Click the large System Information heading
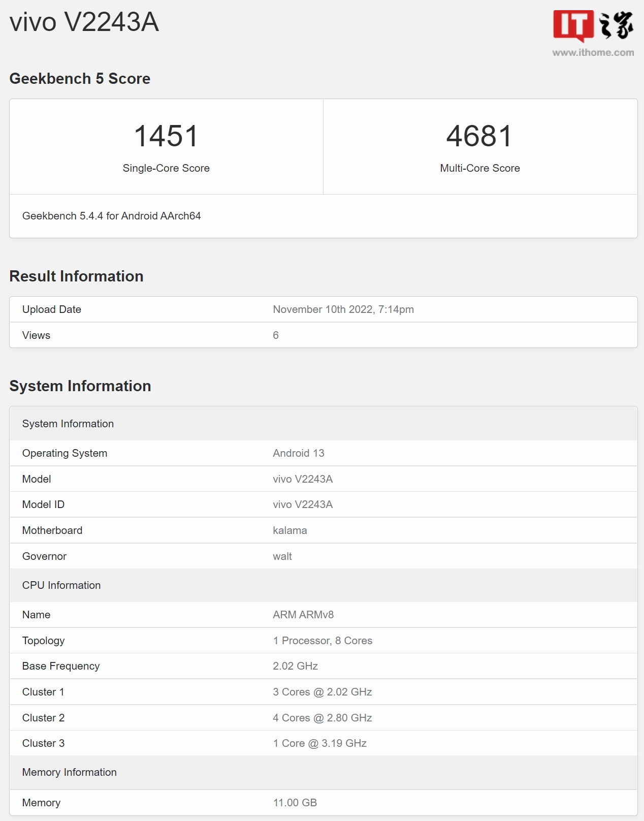644x821 pixels. click(x=80, y=386)
